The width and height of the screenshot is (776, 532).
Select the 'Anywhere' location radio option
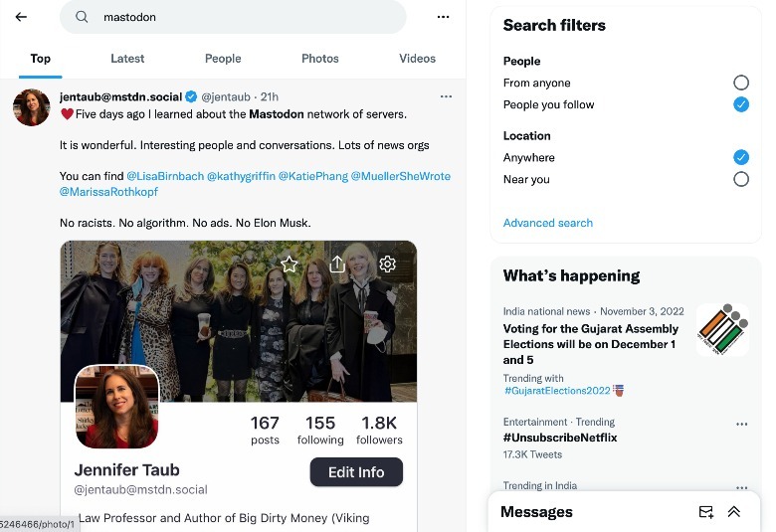pyautogui.click(x=740, y=157)
